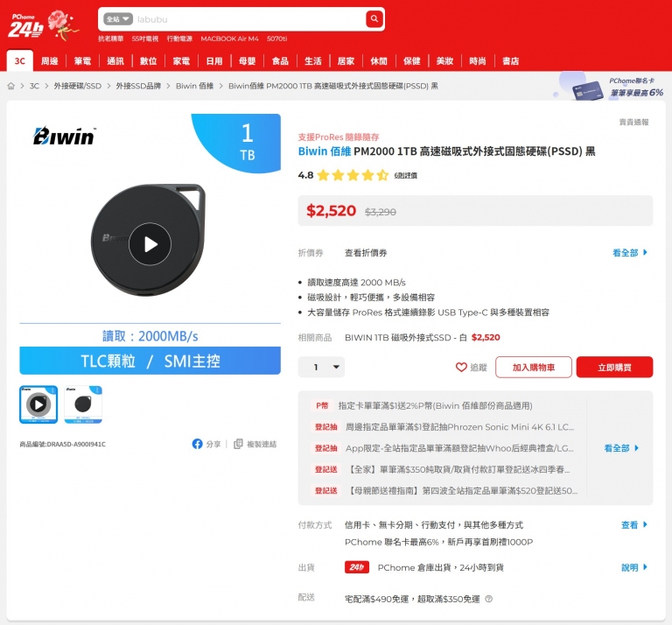Open the 周邊 category tab
Screen dimensions: 672x625
(x=49, y=61)
